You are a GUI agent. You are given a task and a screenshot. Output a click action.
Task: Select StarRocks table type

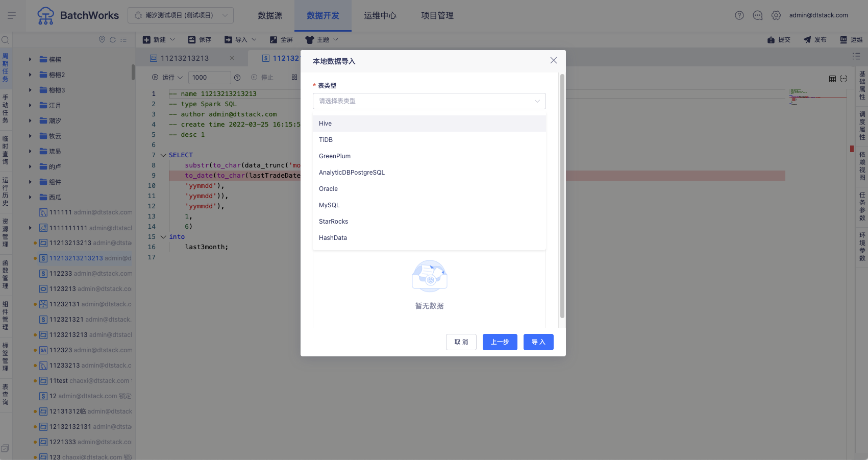429,222
